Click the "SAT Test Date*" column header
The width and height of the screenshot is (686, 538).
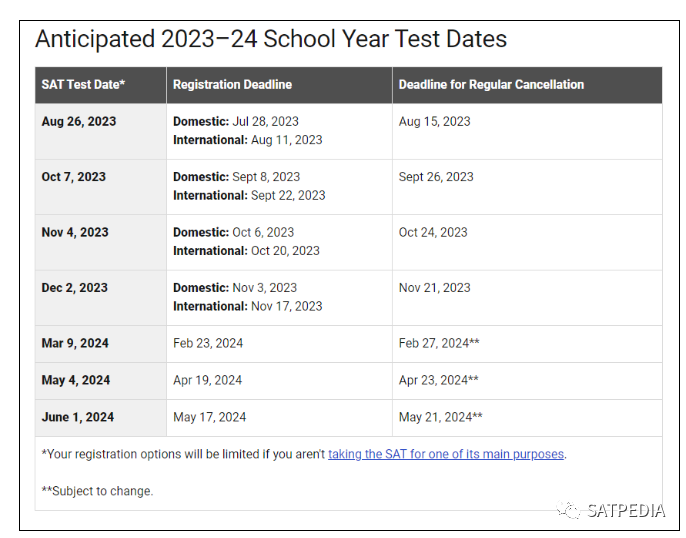coord(83,85)
